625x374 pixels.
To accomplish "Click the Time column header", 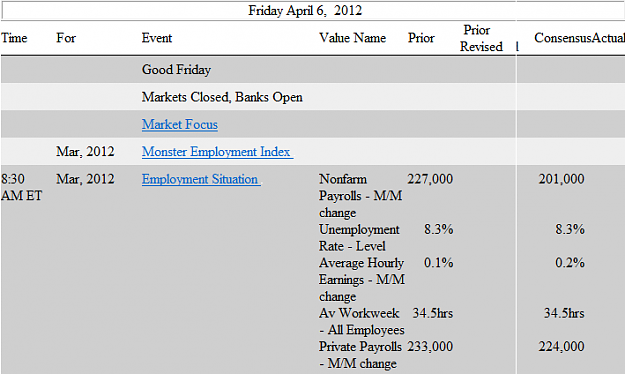I will point(14,38).
